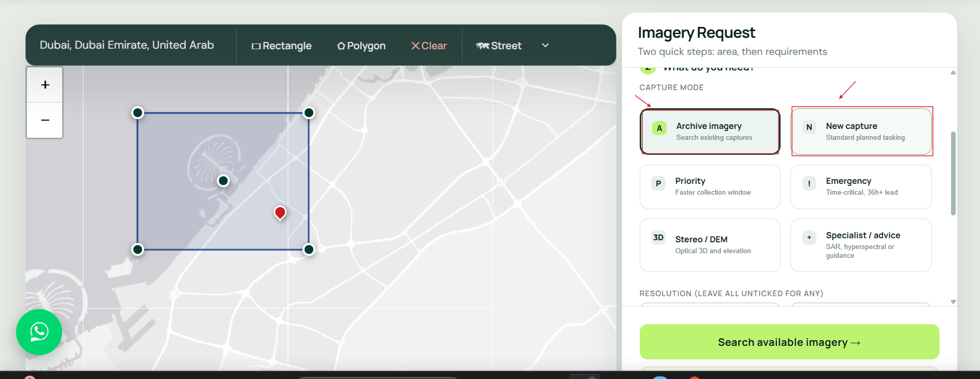980x379 pixels.
Task: Click the P badge on Priority card
Action: click(x=658, y=183)
